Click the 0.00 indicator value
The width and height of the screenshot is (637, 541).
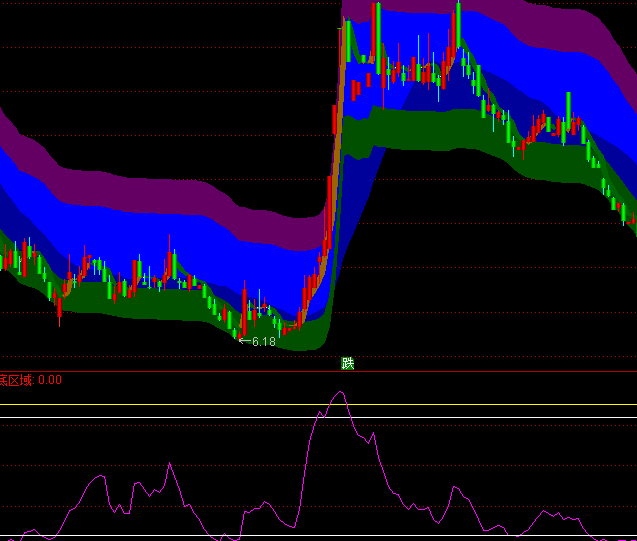click(50, 380)
